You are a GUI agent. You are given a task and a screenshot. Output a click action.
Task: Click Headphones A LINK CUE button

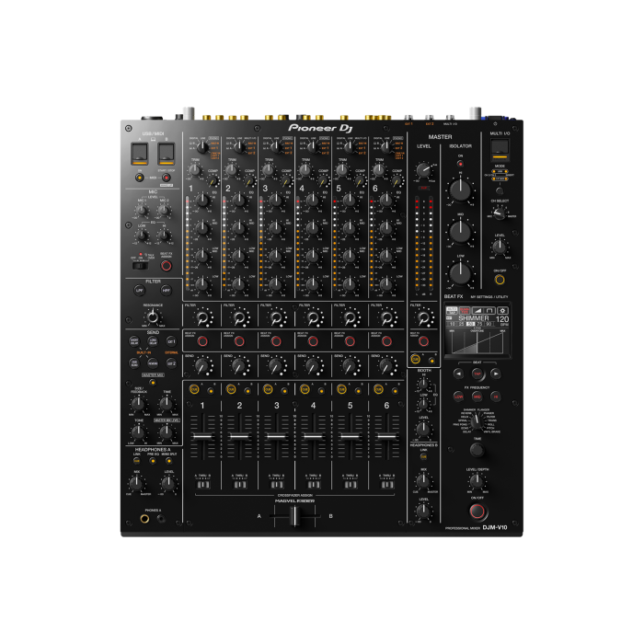137,461
